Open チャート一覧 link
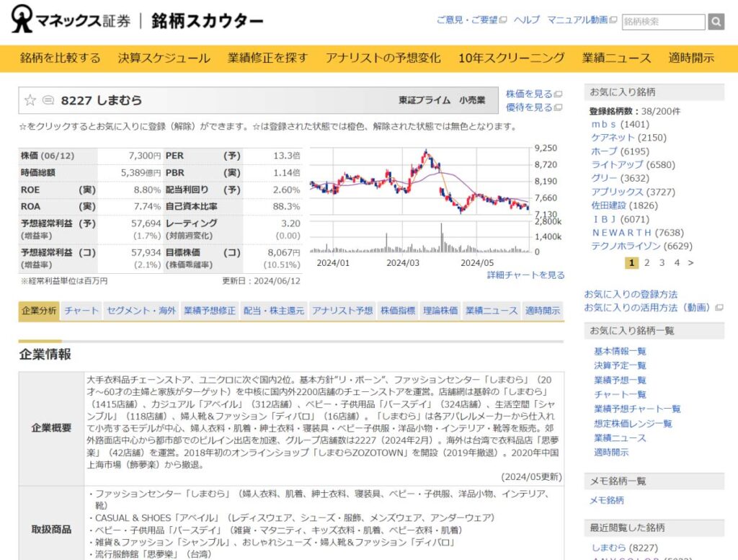The width and height of the screenshot is (738, 560). click(x=620, y=395)
